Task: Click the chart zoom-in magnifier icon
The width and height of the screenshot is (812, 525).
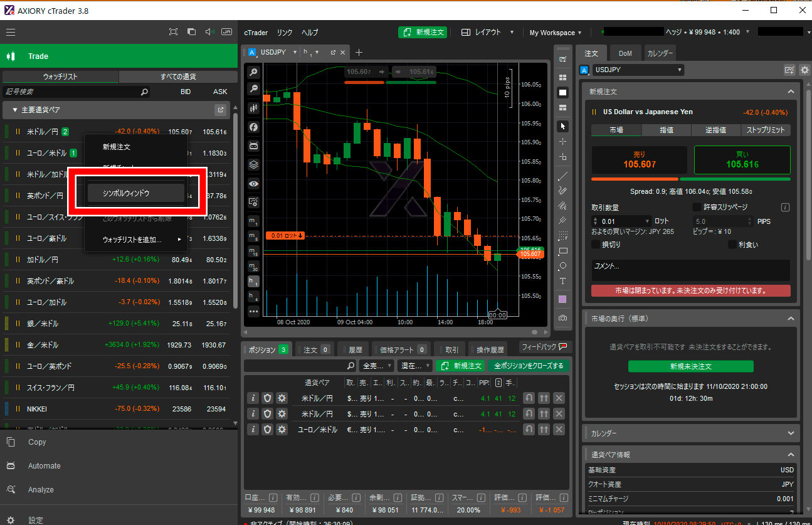Action: [x=254, y=72]
